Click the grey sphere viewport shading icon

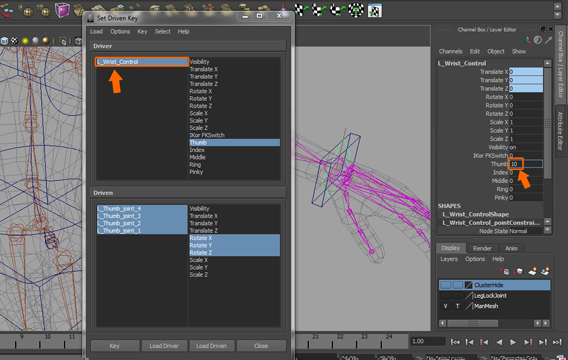point(36,41)
